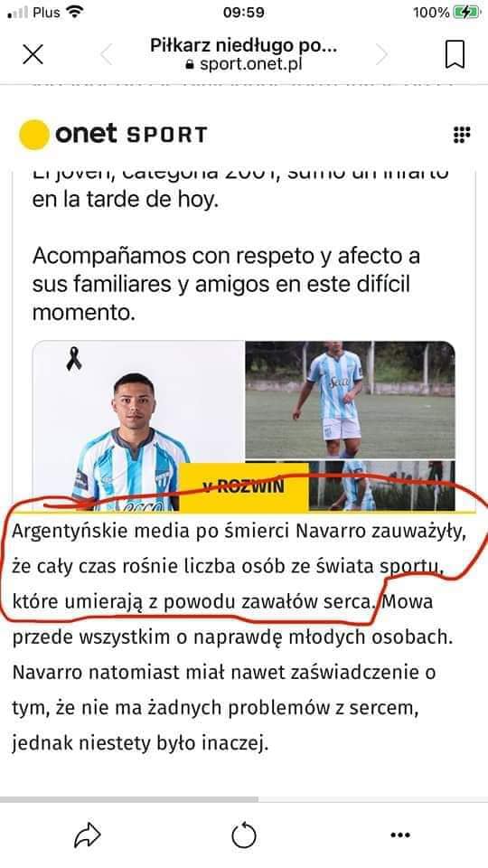Screen dimensions: 488x868
Task: Expand the tweet with yellow ROZWIŃ button
Action: (243, 486)
